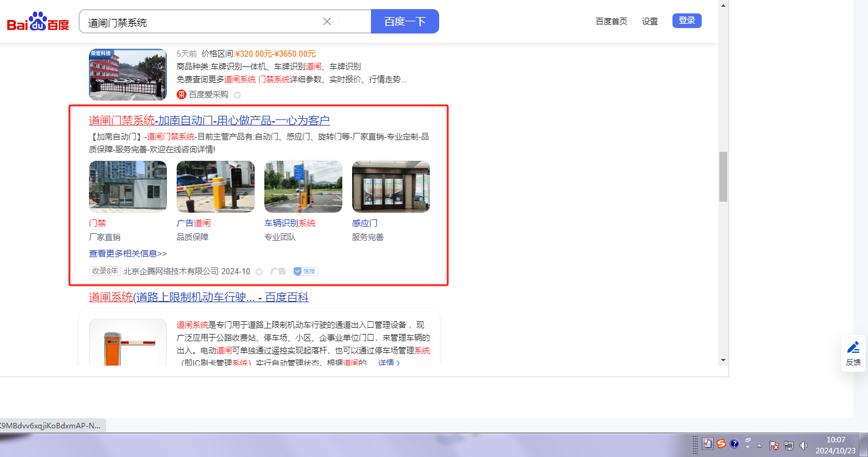The width and height of the screenshot is (868, 457).
Task: Click the 百度爱采购 source link
Action: tap(208, 94)
